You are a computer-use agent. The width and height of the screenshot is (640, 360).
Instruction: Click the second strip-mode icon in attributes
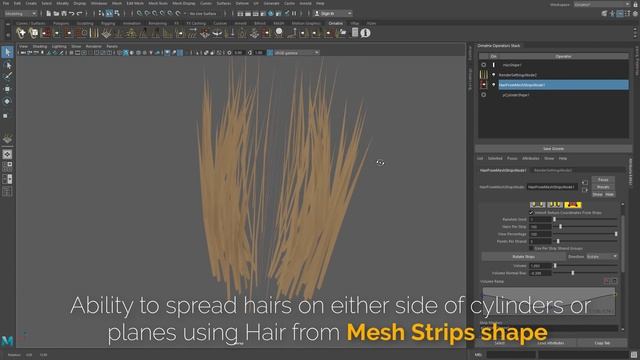(x=555, y=204)
